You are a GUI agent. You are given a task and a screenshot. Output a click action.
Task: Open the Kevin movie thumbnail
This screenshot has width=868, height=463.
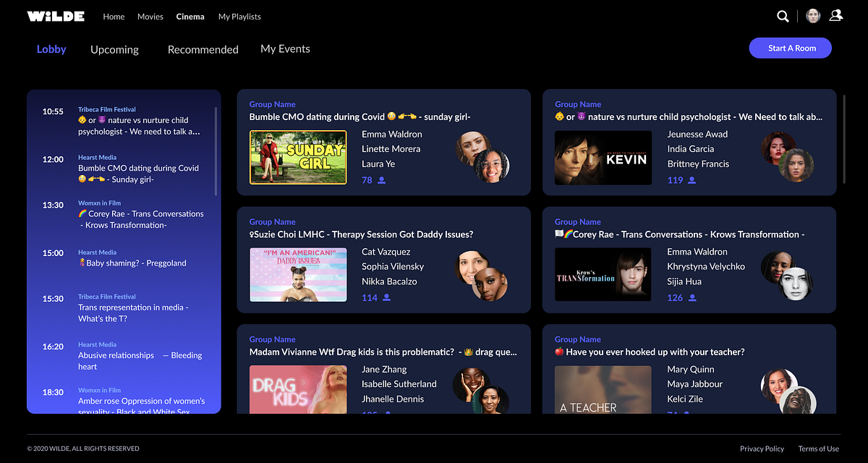603,157
